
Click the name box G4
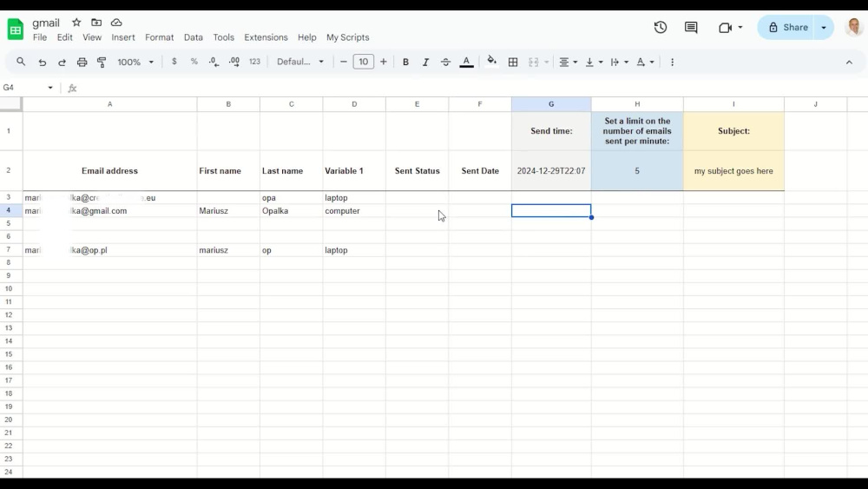28,88
